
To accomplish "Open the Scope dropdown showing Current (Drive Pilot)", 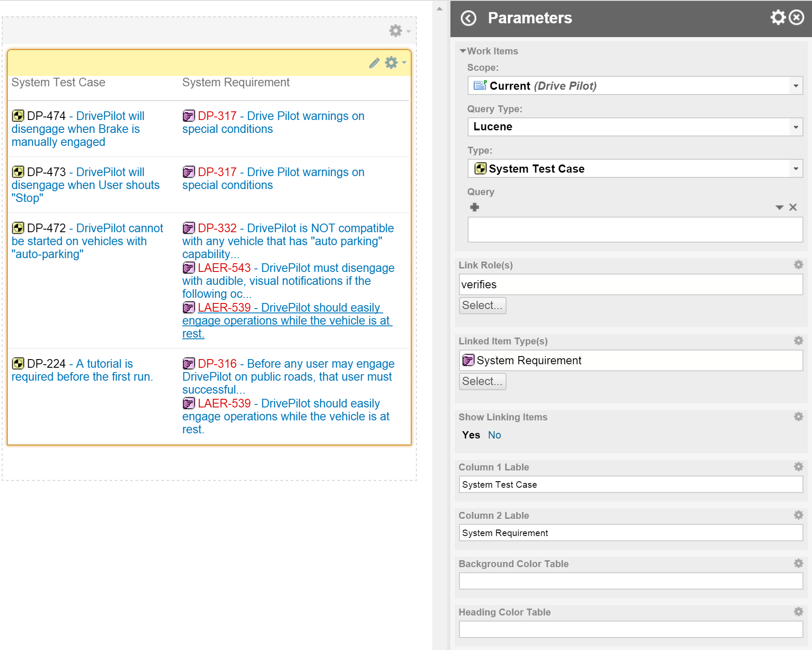I will tap(796, 85).
